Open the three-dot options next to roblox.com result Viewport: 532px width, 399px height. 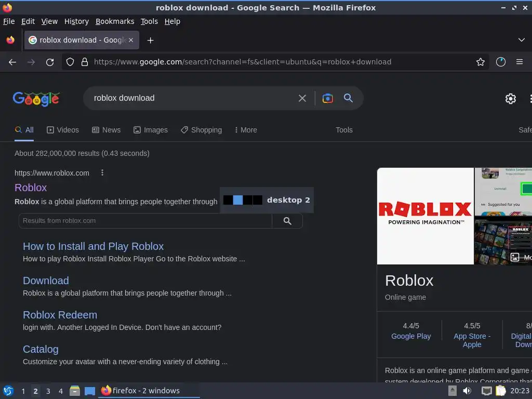(x=102, y=172)
